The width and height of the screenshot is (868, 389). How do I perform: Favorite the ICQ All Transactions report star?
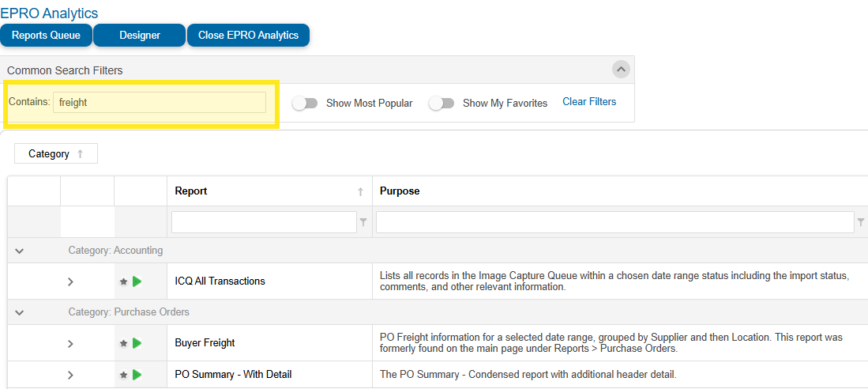123,281
